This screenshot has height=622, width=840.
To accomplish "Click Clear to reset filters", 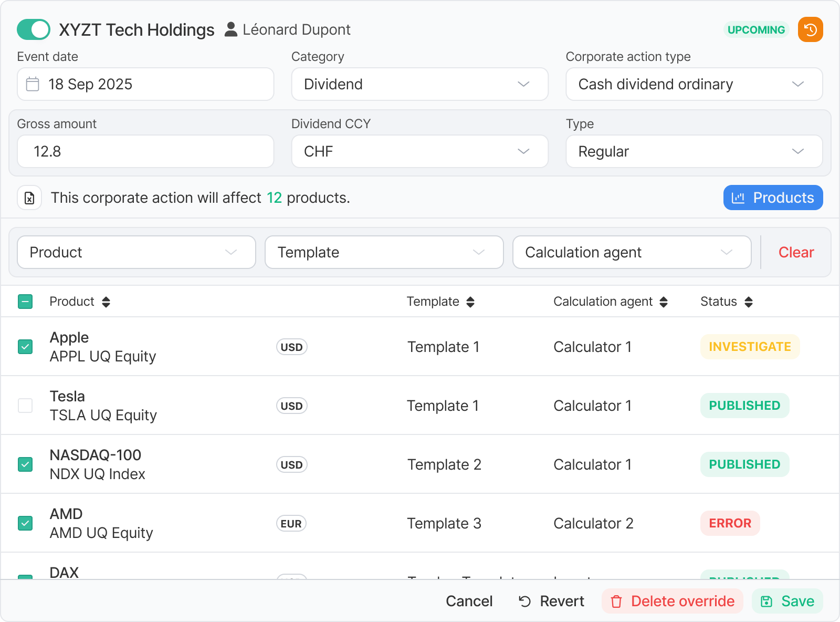I will tap(796, 252).
